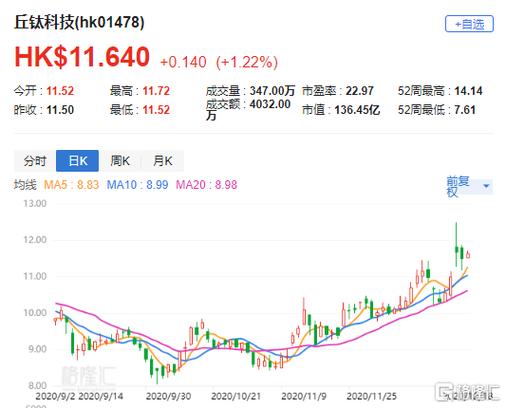The height and width of the screenshot is (408, 506).
Task: Switch to the 分时 intraday tab
Action: (35, 161)
